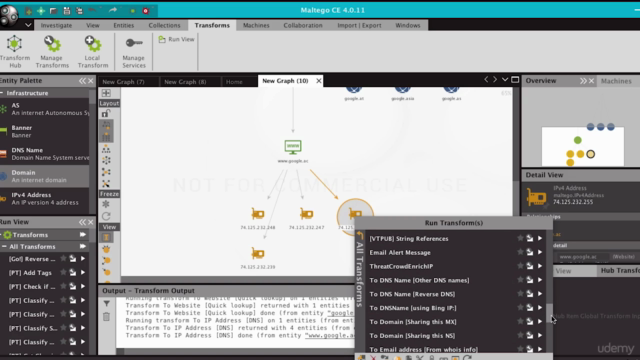Favorite To Domain [Sharing this NS]
The width and height of the screenshot is (640, 360).
click(520, 336)
